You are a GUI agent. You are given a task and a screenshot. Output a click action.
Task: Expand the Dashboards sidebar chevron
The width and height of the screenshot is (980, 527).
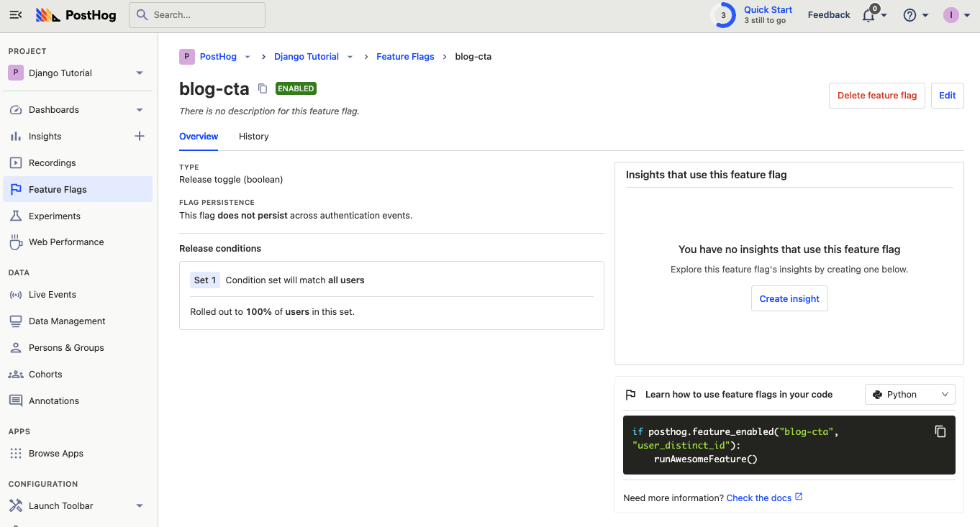(140, 110)
